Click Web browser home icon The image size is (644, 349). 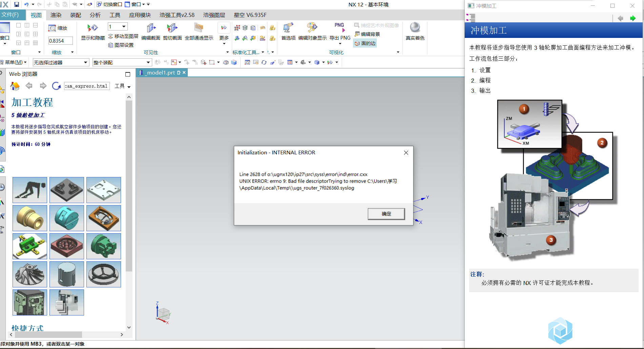(15, 86)
